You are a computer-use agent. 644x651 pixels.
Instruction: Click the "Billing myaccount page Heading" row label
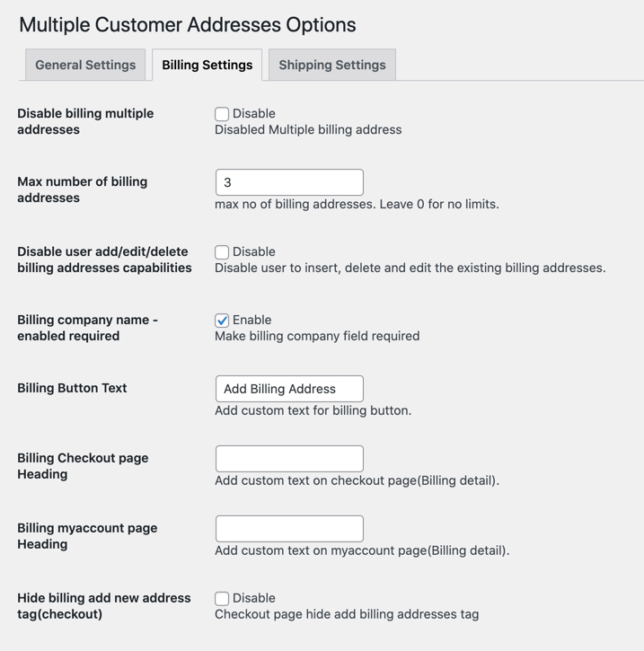click(x=87, y=536)
